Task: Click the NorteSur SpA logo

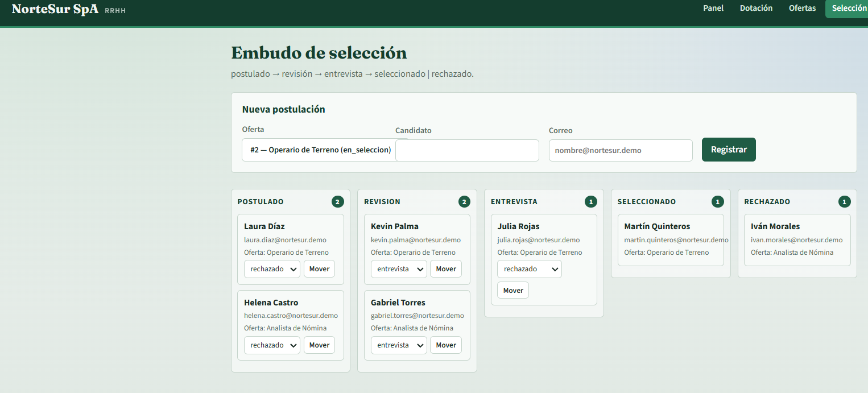Action: click(55, 9)
